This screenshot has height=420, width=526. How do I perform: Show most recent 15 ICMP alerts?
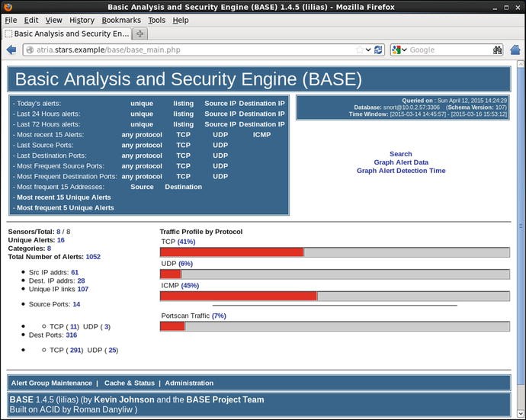261,135
